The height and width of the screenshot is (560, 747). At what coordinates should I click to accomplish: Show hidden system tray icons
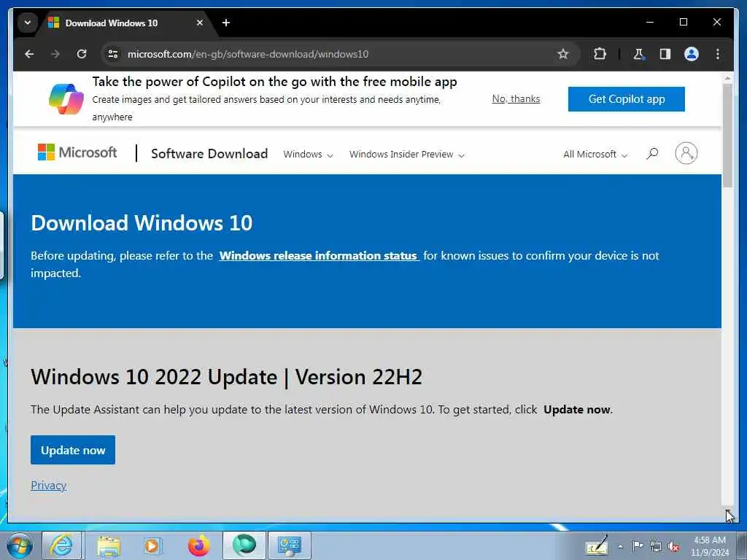(x=620, y=547)
